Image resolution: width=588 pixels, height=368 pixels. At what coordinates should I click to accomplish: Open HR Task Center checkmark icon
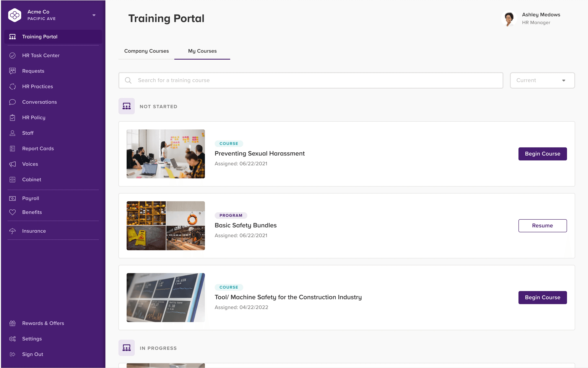coord(12,56)
